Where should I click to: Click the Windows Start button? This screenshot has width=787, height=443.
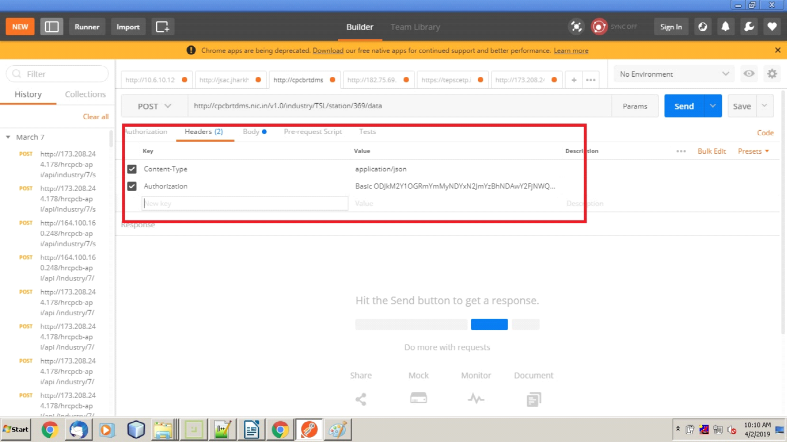[16, 429]
